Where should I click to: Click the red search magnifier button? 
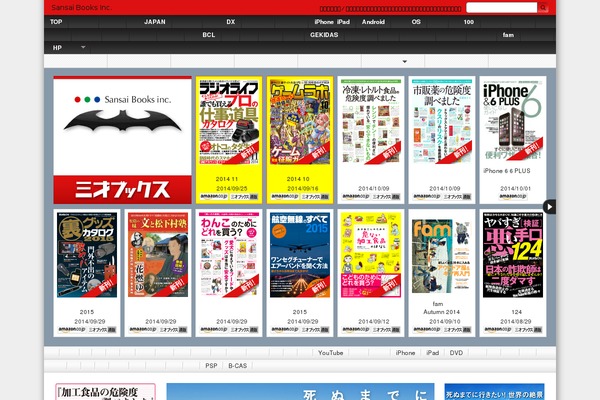tap(543, 7)
